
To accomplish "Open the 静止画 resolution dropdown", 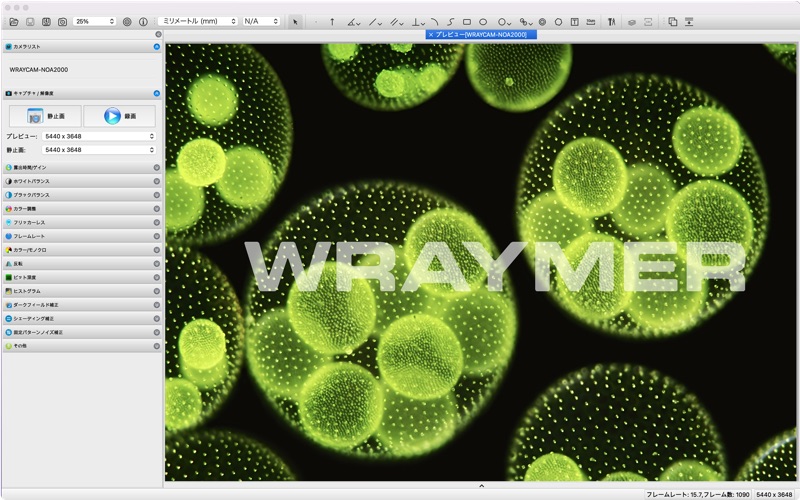I will coord(99,149).
